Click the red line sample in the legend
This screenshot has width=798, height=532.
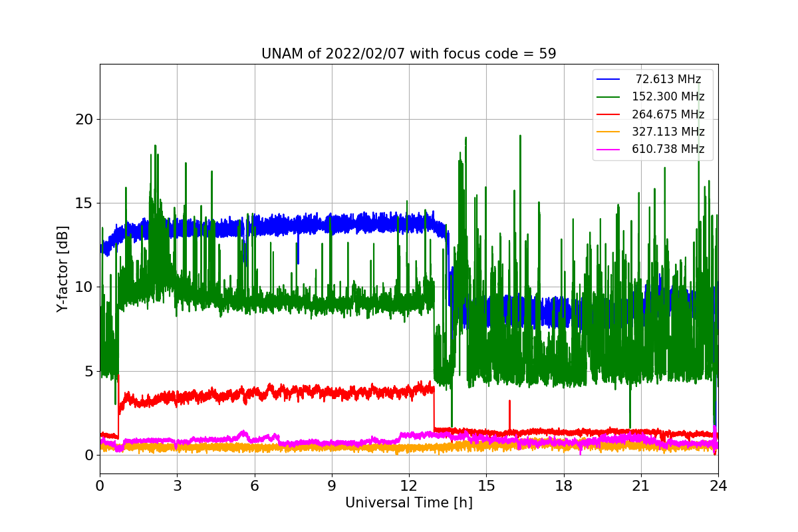coord(608,114)
